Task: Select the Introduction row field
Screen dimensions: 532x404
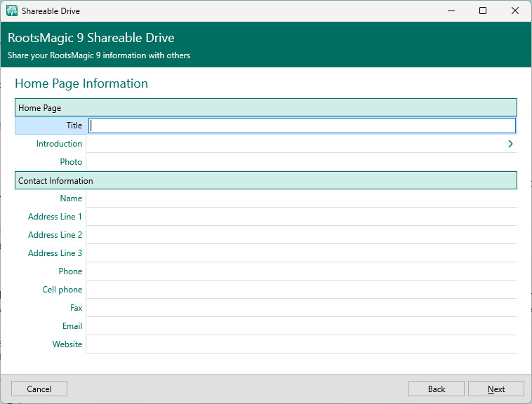Action: [x=295, y=144]
